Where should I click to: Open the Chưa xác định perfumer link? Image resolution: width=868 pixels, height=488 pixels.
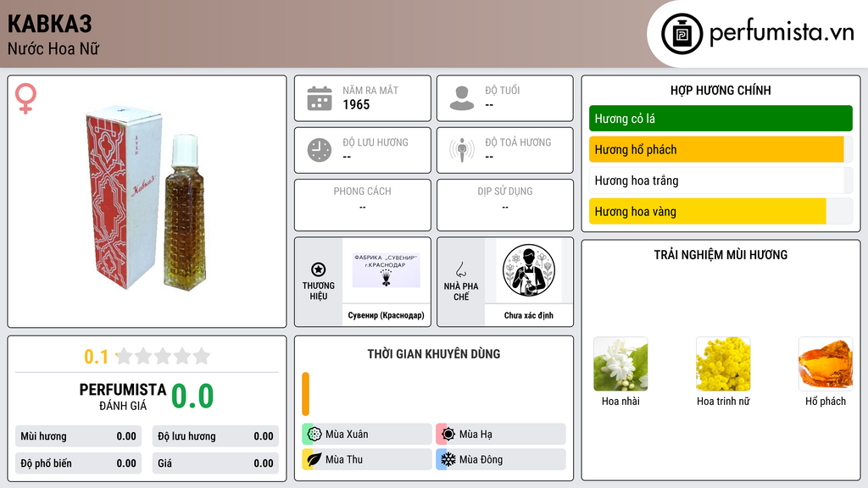[529, 315]
